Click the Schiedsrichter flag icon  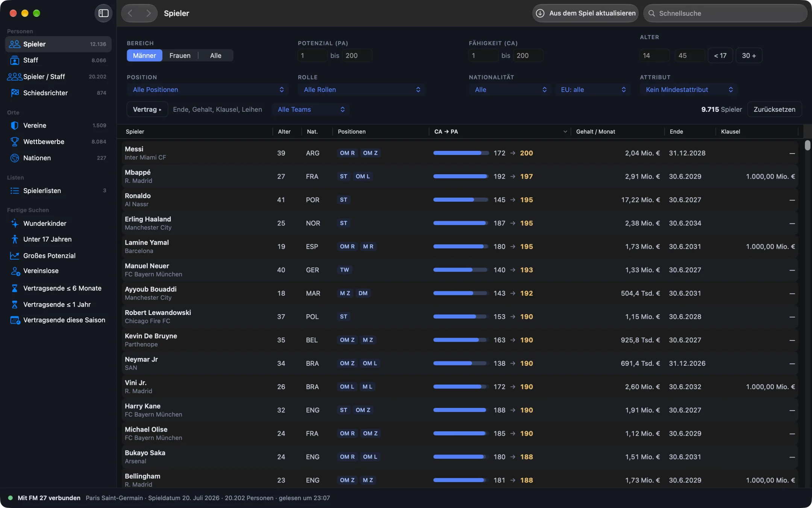pyautogui.click(x=15, y=93)
